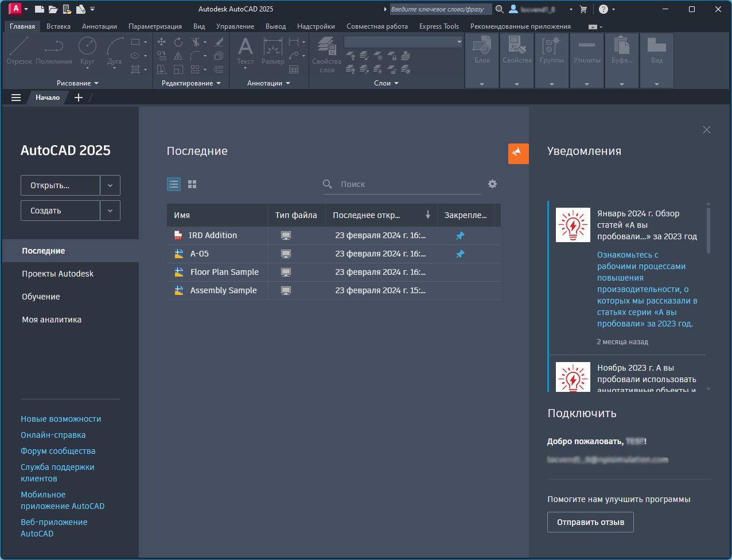Expand the Аннотации panel
The width and height of the screenshot is (732, 560).
click(268, 83)
